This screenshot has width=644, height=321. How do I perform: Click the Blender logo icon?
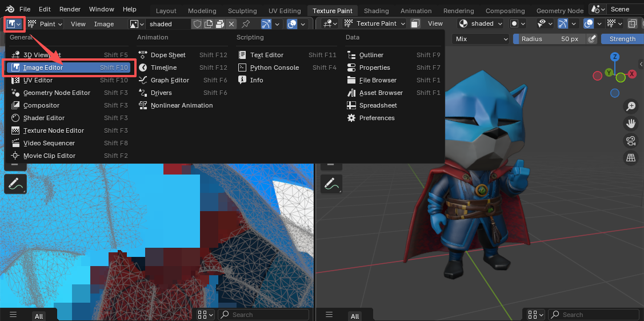(x=10, y=9)
